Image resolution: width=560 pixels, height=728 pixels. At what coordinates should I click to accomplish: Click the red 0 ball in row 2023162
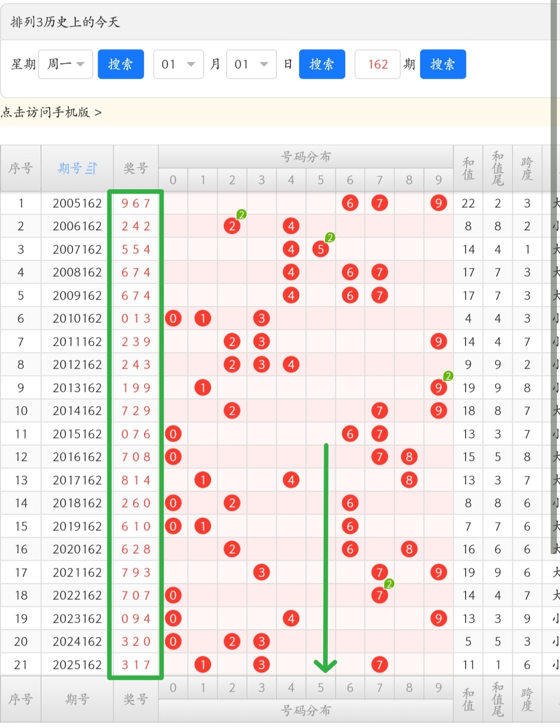click(173, 619)
